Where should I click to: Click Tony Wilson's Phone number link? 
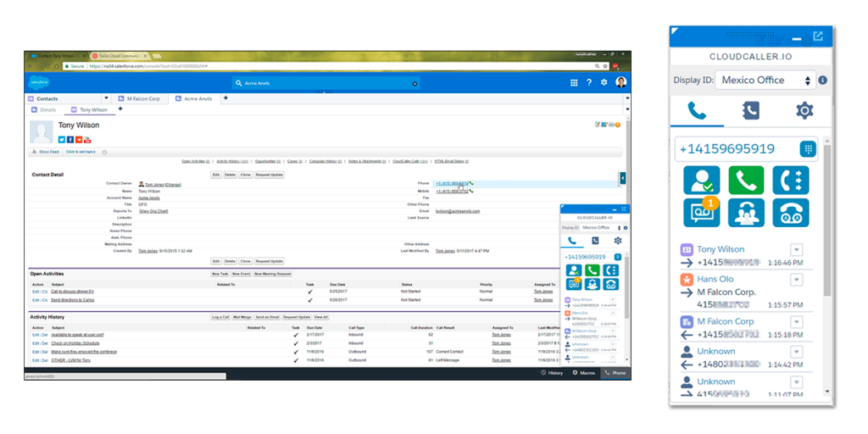coord(452,183)
